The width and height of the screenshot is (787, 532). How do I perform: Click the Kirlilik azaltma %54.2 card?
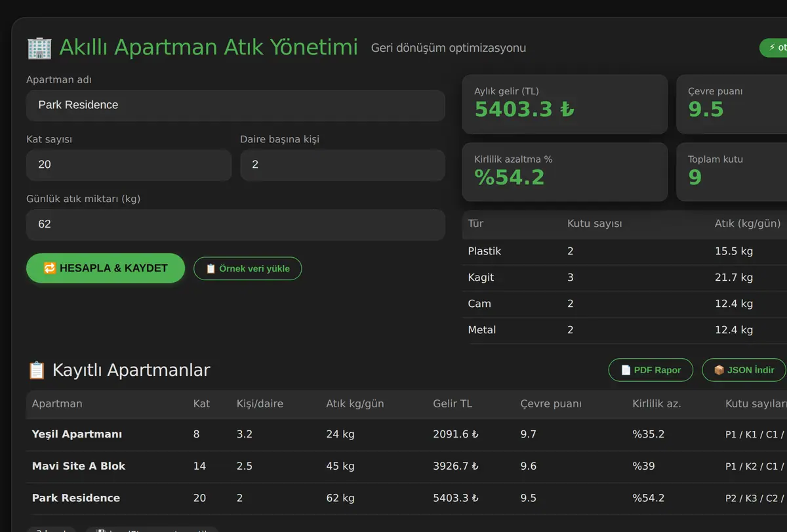pyautogui.click(x=565, y=172)
